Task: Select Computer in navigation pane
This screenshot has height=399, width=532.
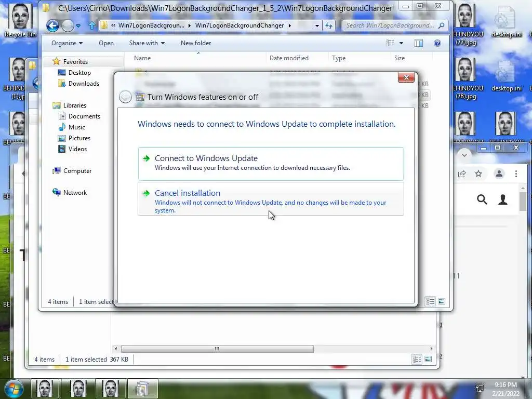Action: point(77,170)
